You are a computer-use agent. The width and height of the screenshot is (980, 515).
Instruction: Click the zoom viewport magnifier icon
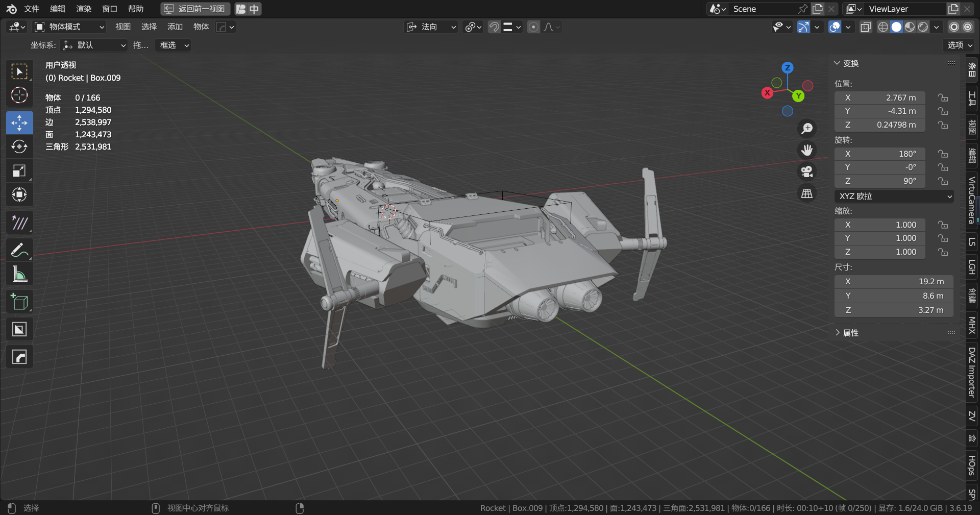[x=807, y=129]
